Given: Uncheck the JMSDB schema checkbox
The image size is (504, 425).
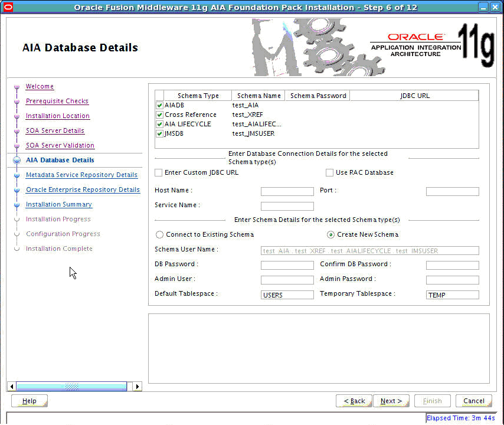Looking at the screenshot, I should (159, 133).
